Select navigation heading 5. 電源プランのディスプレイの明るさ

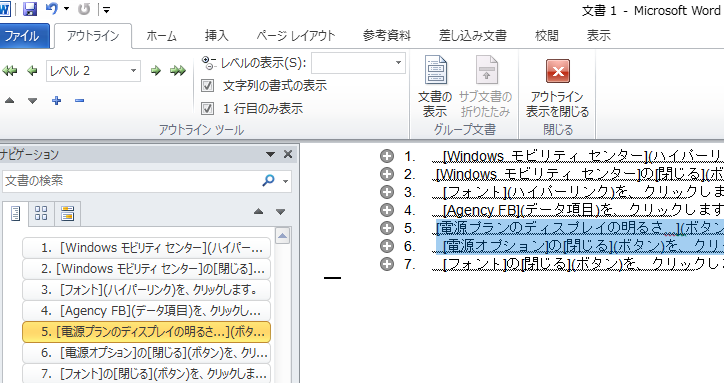pos(146,332)
